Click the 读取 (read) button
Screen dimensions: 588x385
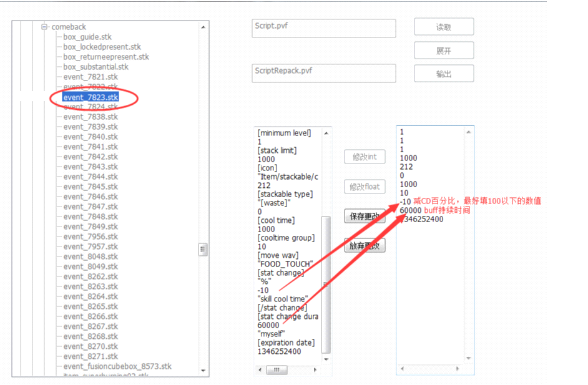click(x=443, y=27)
